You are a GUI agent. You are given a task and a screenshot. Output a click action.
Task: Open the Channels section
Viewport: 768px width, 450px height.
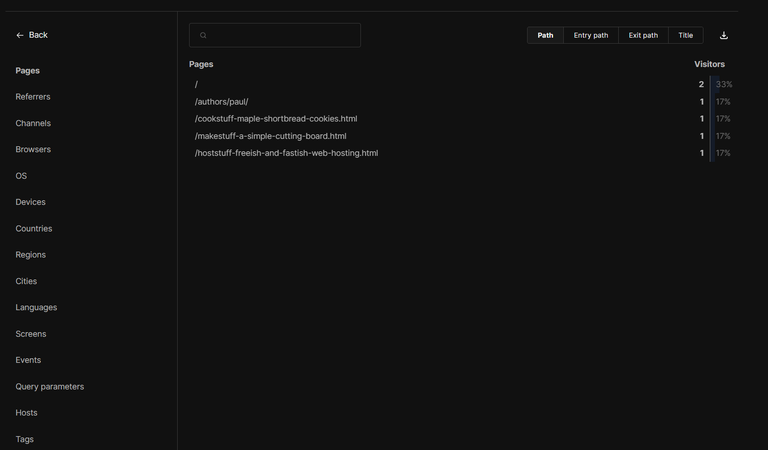point(33,123)
